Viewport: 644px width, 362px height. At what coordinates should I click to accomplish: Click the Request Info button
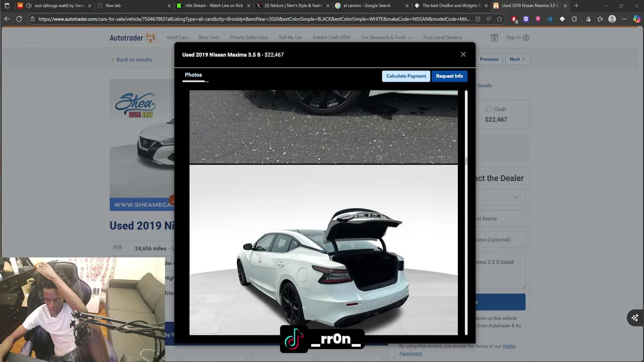pos(449,76)
